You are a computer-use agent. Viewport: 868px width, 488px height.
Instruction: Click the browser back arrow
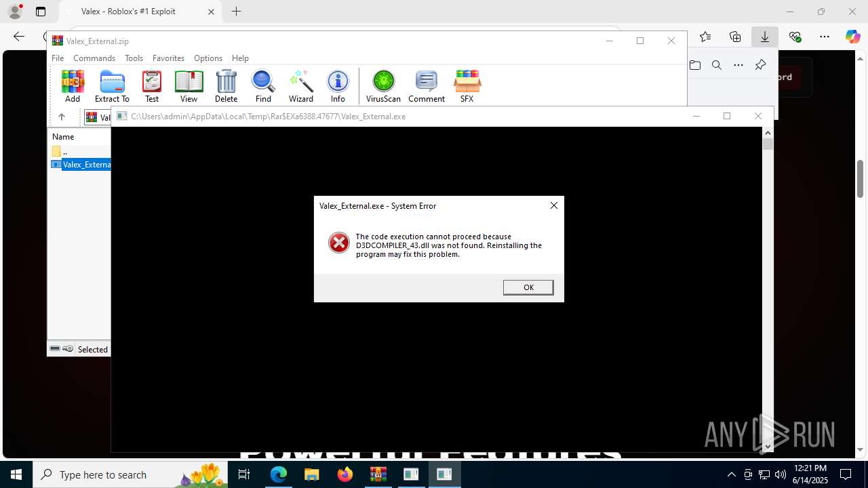pos(19,37)
